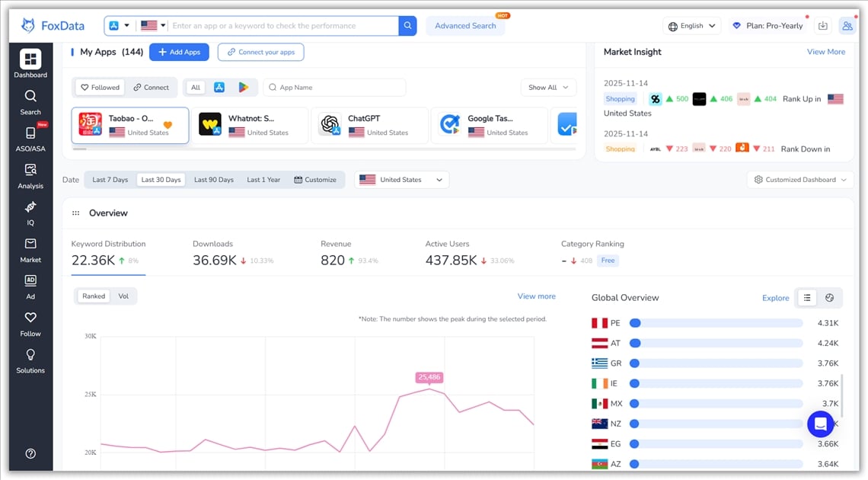The image size is (868, 480).
Task: Switch the chart to Vol view
Action: [124, 296]
